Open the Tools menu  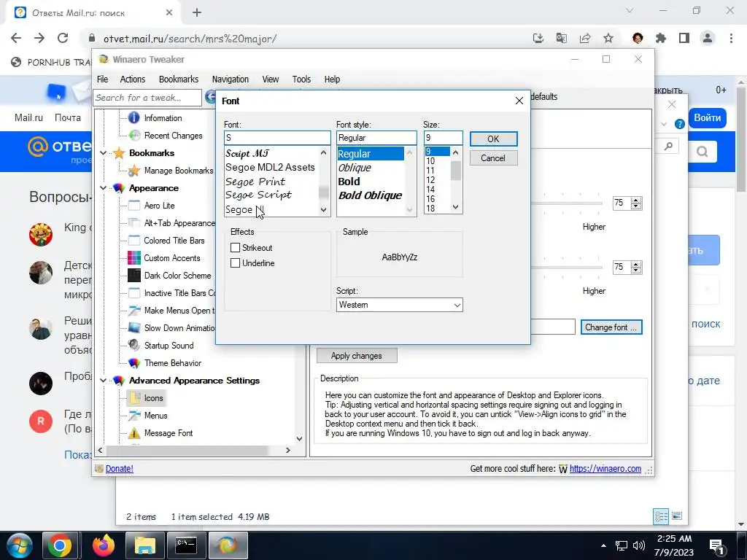pyautogui.click(x=301, y=79)
